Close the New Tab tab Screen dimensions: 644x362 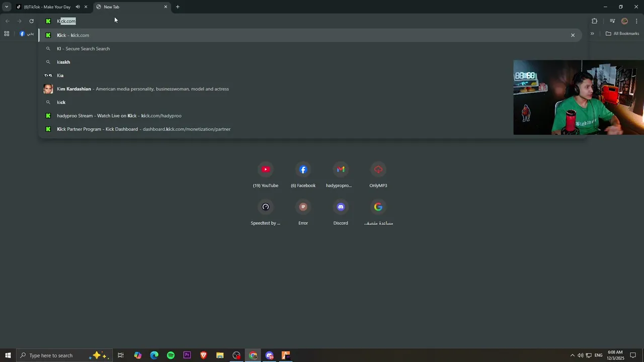coord(166,7)
